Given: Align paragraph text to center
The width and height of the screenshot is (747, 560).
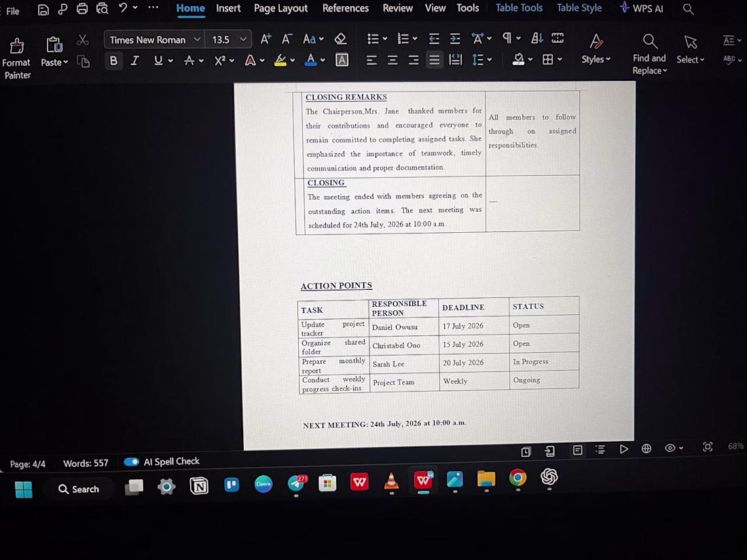Looking at the screenshot, I should tap(392, 60).
